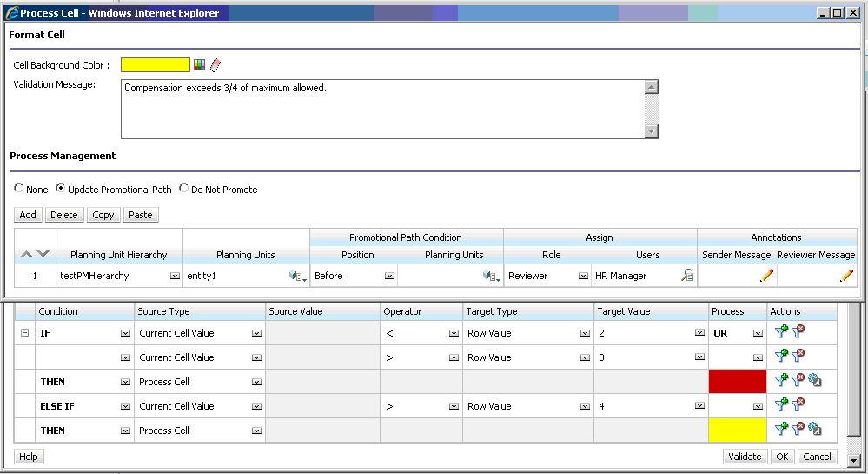The width and height of the screenshot is (868, 474).
Task: Edit the Sender Message pencil icon
Action: click(766, 276)
